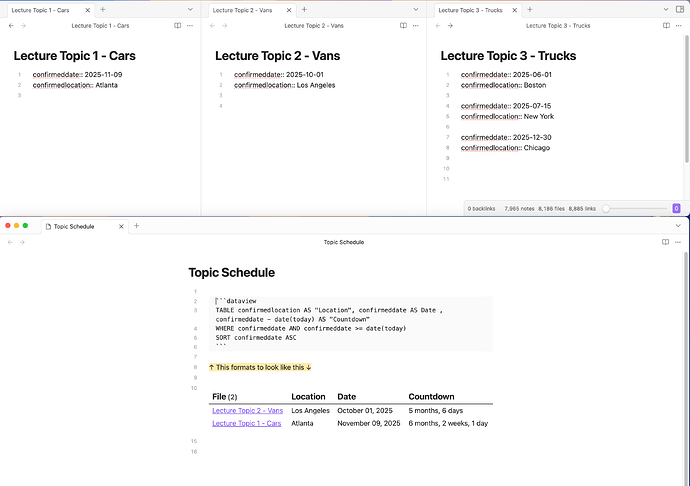Toggle the right sidebar icon

pyautogui.click(x=680, y=9)
